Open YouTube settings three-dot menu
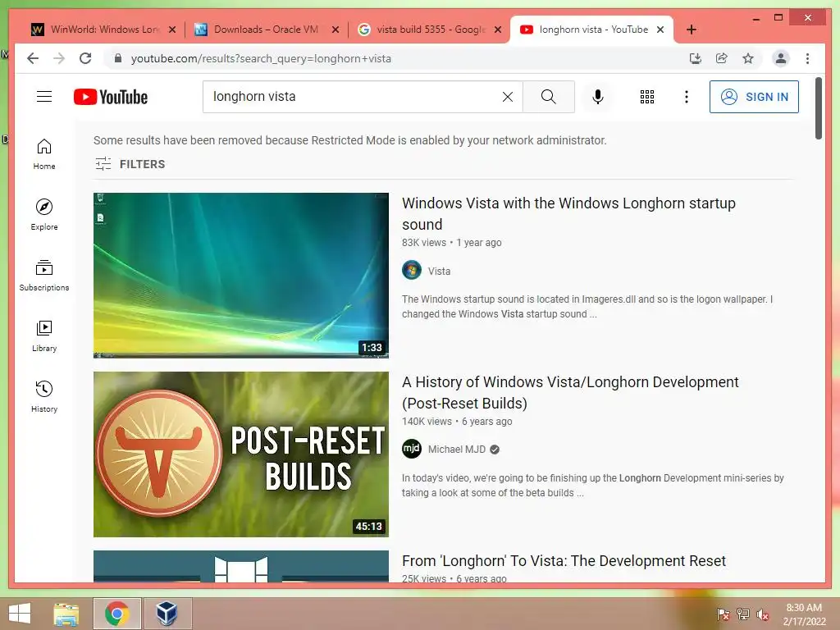The image size is (840, 630). coord(687,97)
